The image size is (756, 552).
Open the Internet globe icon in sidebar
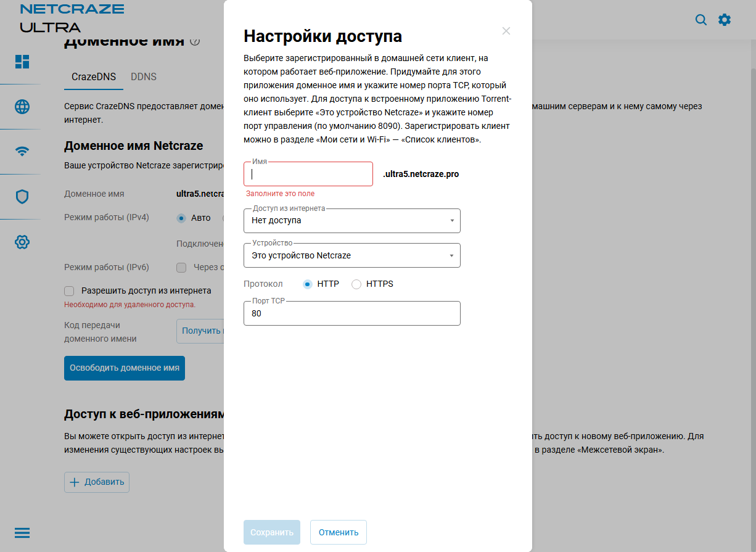click(22, 107)
